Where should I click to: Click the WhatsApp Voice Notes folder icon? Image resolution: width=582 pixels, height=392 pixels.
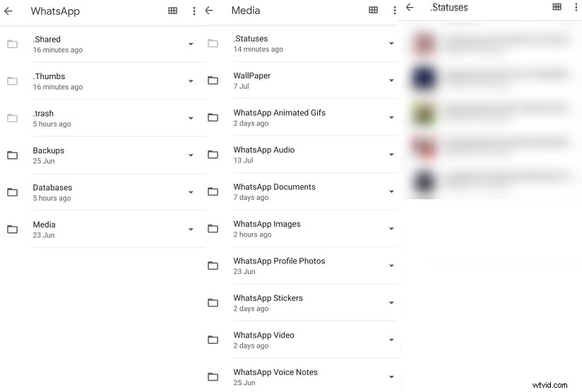pos(213,376)
